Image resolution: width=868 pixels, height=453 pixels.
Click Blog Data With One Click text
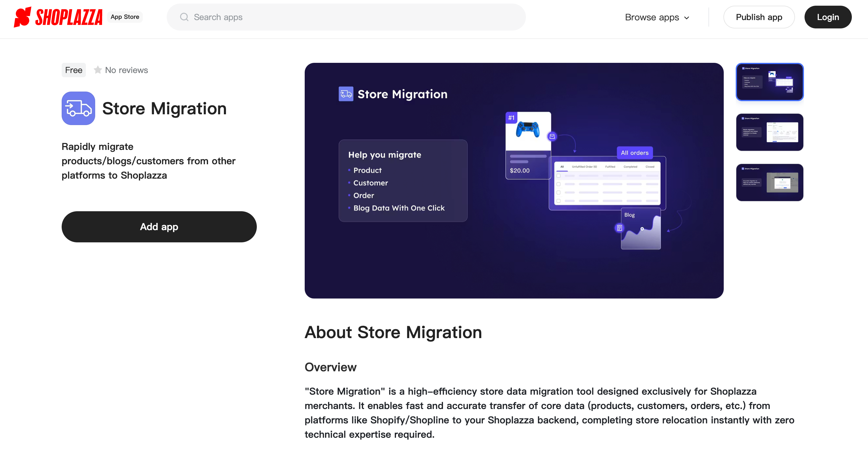click(399, 208)
